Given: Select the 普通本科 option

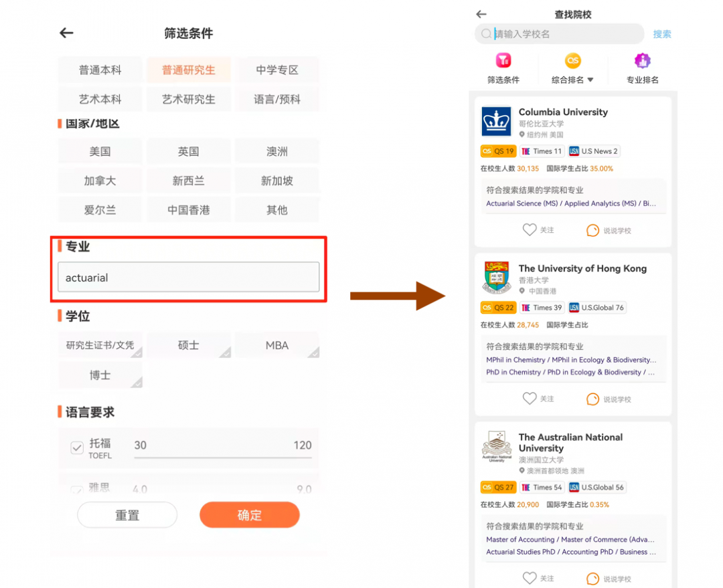Looking at the screenshot, I should coord(100,70).
